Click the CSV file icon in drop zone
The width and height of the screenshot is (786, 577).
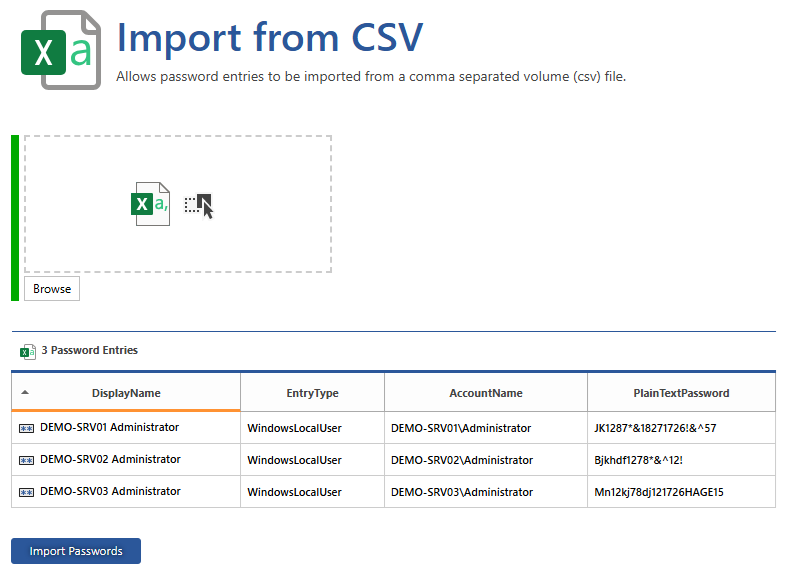151,204
